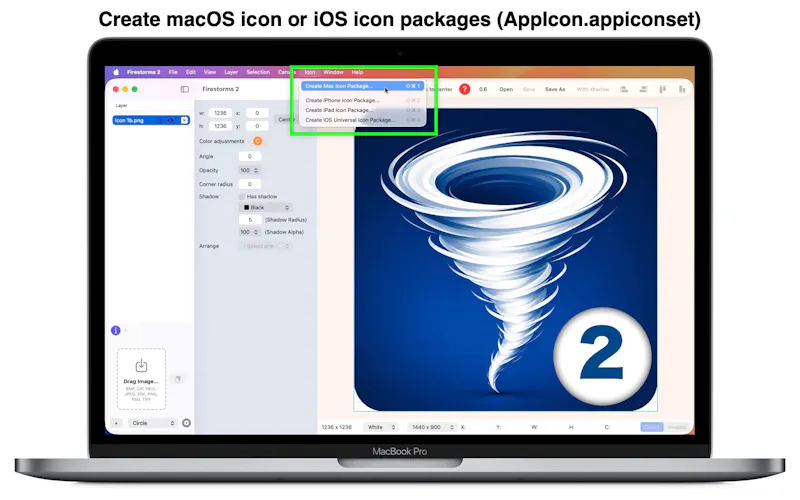The width and height of the screenshot is (800, 500).
Task: Open the Circle shape dropdown
Action: [152, 423]
